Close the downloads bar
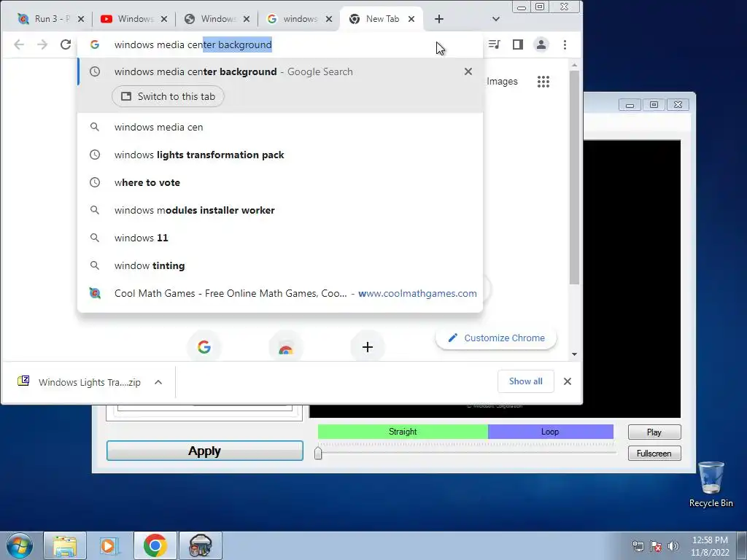This screenshot has width=747, height=560. point(568,381)
